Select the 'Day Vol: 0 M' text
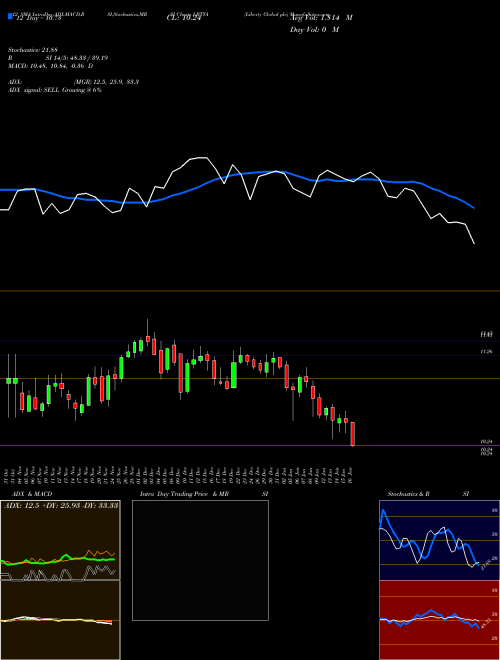 (x=314, y=29)
